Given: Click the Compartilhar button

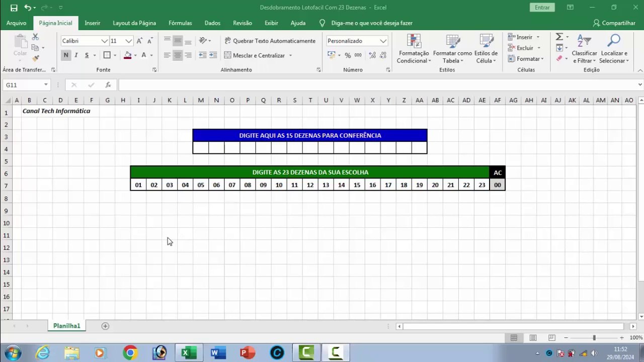Looking at the screenshot, I should click(614, 23).
